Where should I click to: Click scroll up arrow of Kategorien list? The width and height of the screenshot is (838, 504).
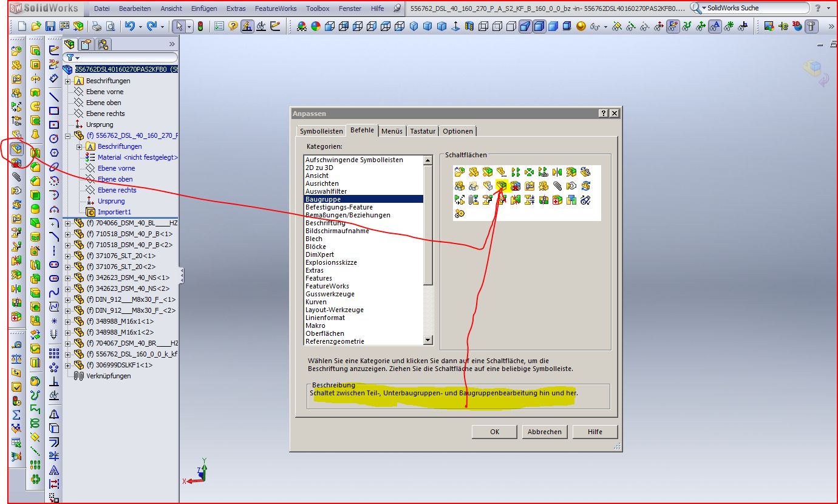point(428,160)
